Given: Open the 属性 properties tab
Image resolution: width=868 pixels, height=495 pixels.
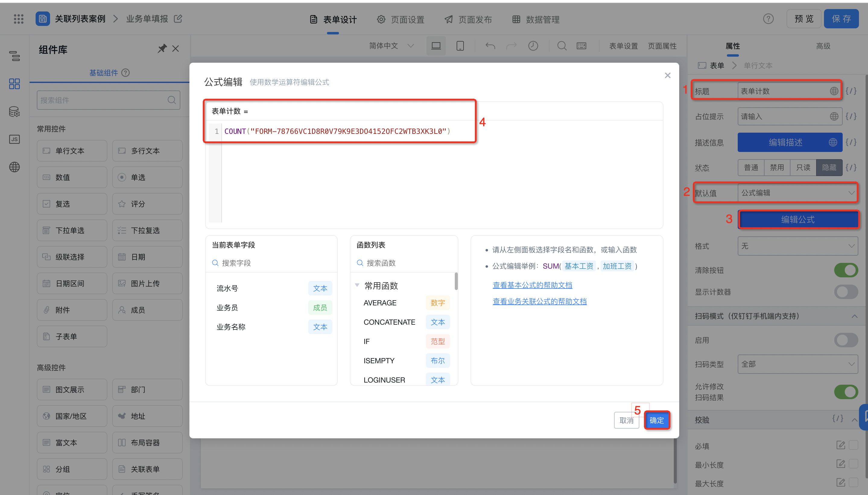Looking at the screenshot, I should pos(733,46).
